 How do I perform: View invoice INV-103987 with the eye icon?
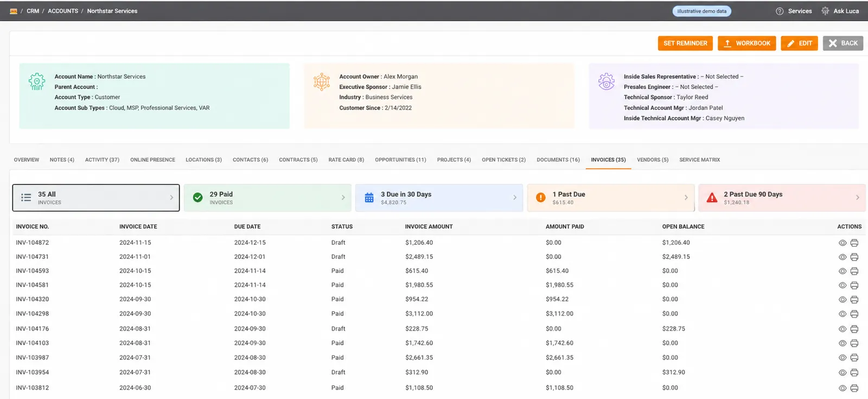coord(843,358)
